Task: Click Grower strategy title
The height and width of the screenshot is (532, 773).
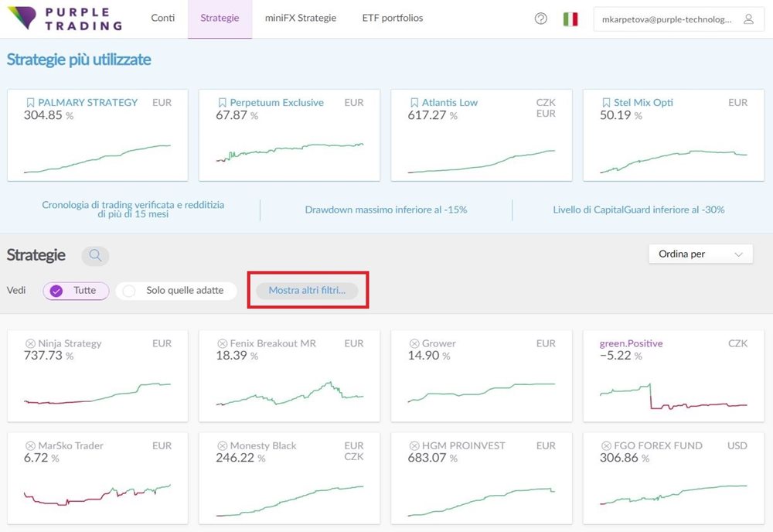Action: coord(439,343)
